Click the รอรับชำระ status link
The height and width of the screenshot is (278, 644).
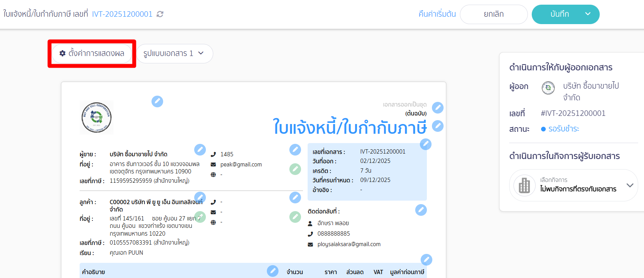[564, 129]
